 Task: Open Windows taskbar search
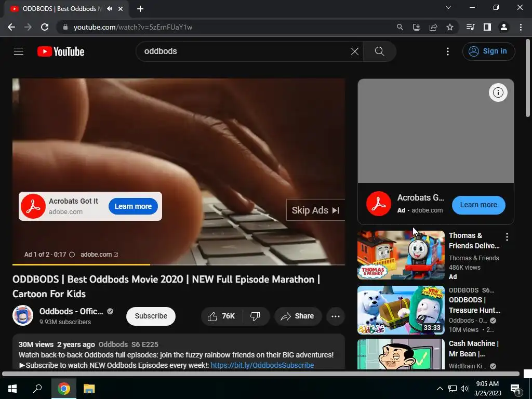[x=37, y=389]
